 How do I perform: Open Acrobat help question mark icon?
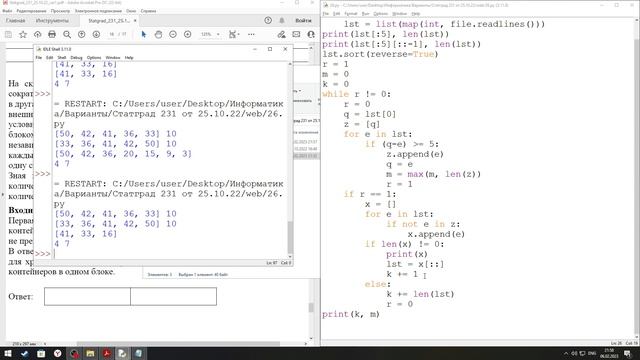(268, 20)
